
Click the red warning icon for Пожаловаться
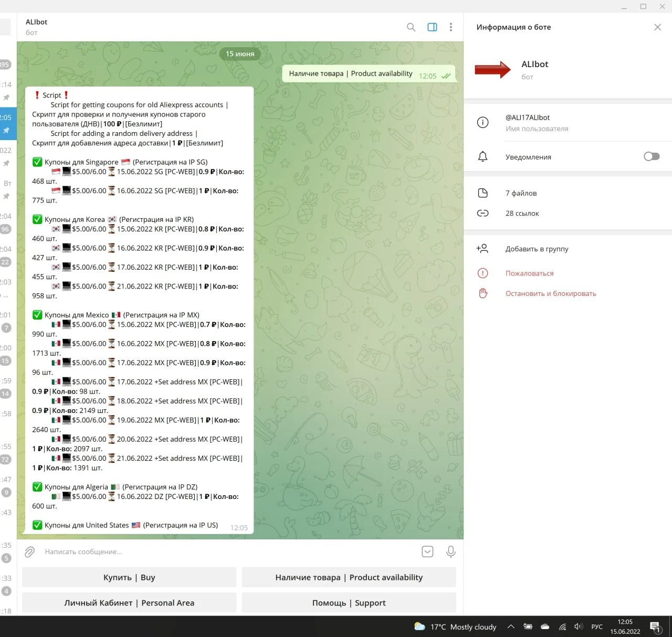482,273
